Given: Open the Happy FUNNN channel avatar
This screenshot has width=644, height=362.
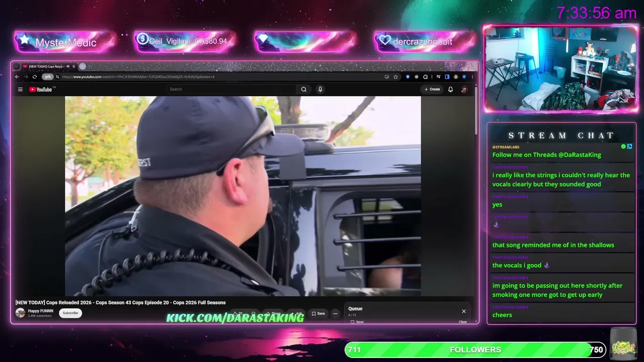Looking at the screenshot, I should click(20, 313).
